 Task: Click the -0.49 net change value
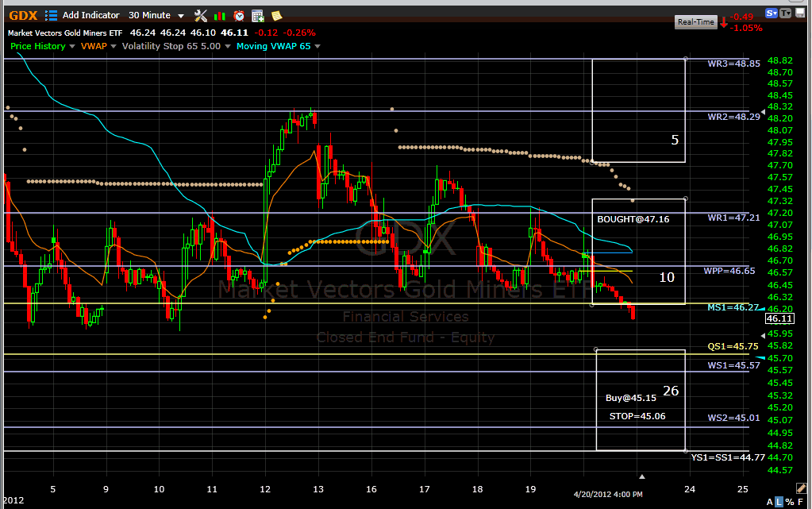pyautogui.click(x=741, y=17)
